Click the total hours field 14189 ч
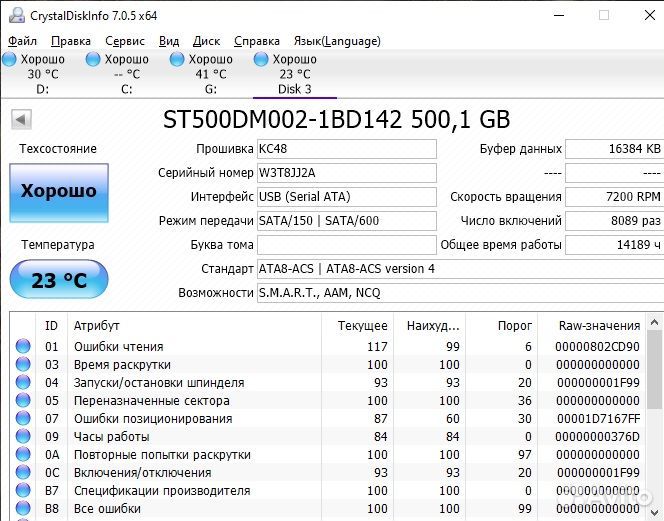 pos(614,245)
